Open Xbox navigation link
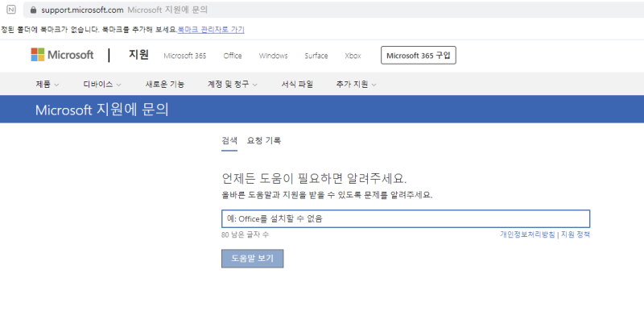The height and width of the screenshot is (336, 644). pos(353,56)
